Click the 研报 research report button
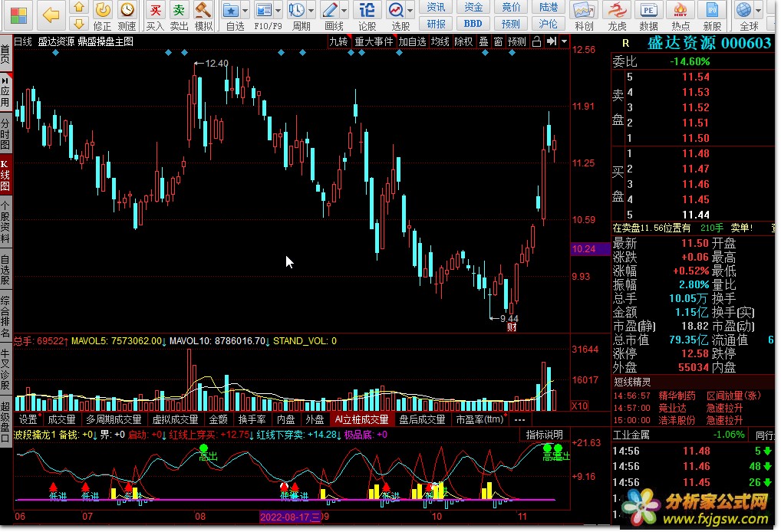The width and height of the screenshot is (781, 532). click(x=436, y=24)
